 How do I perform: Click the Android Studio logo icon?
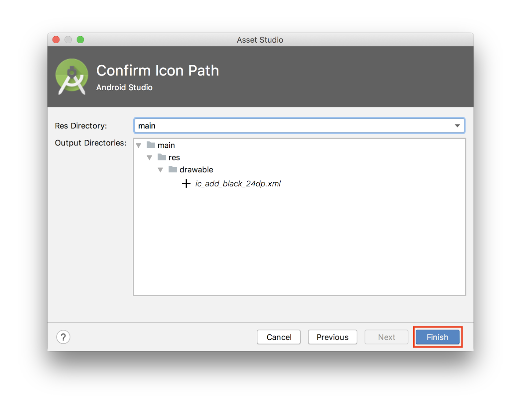(72, 77)
